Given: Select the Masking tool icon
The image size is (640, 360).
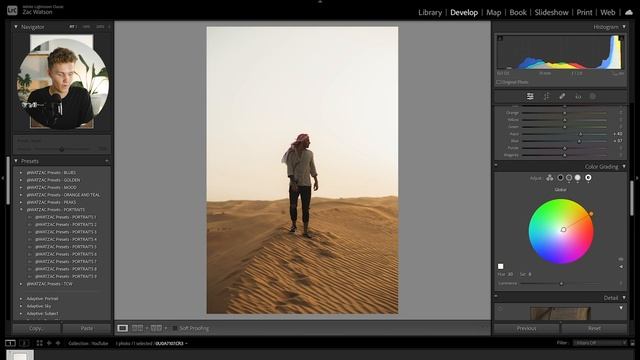Looking at the screenshot, I should (593, 96).
